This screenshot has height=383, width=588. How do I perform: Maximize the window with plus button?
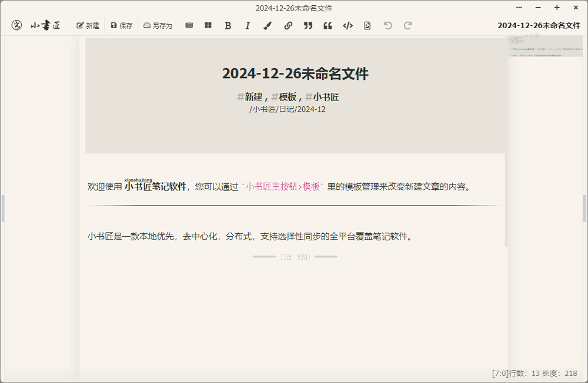click(557, 8)
